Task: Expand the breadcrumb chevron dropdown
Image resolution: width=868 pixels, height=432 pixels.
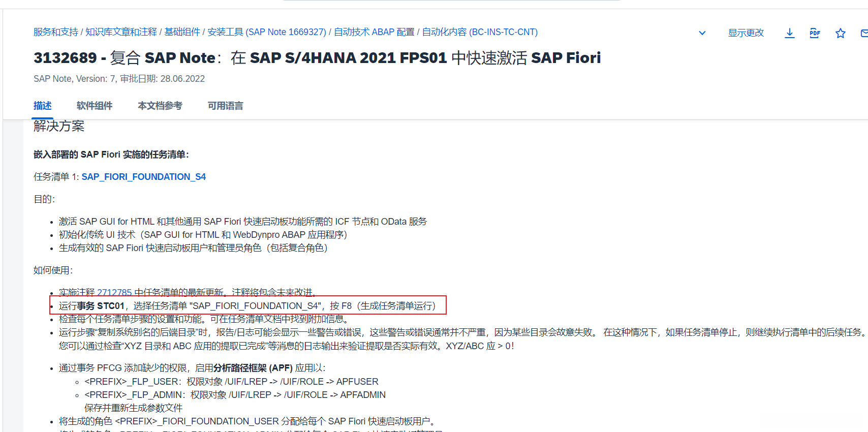Action: [702, 33]
